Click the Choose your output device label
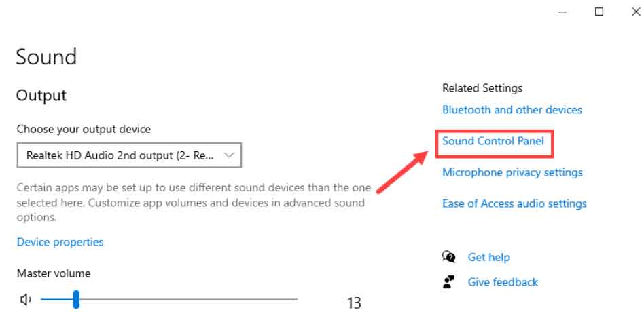Viewport: 644px width, 312px height. pyautogui.click(x=84, y=129)
